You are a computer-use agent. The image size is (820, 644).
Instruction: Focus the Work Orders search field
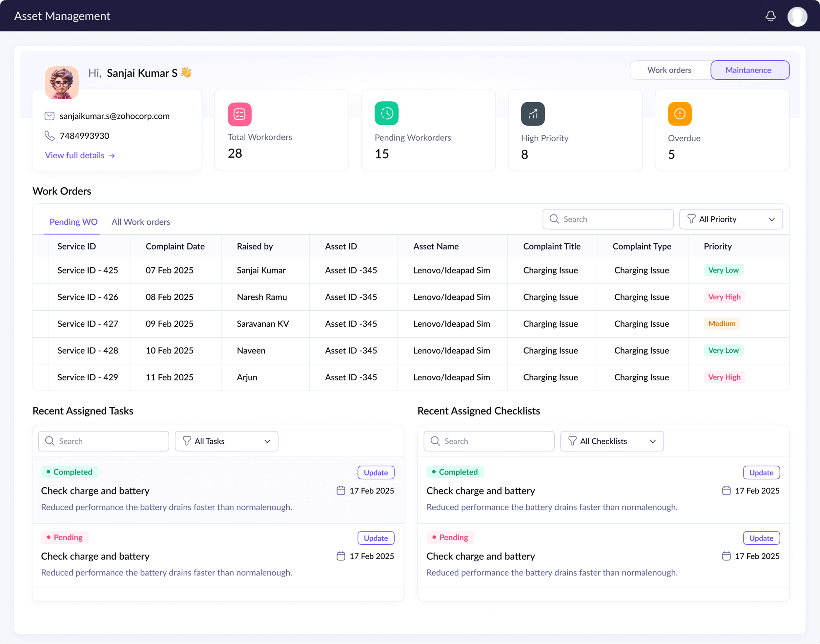[x=608, y=219]
